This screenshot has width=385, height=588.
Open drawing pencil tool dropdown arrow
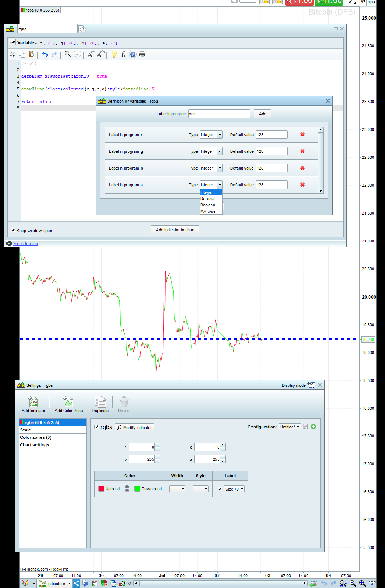coord(34,584)
